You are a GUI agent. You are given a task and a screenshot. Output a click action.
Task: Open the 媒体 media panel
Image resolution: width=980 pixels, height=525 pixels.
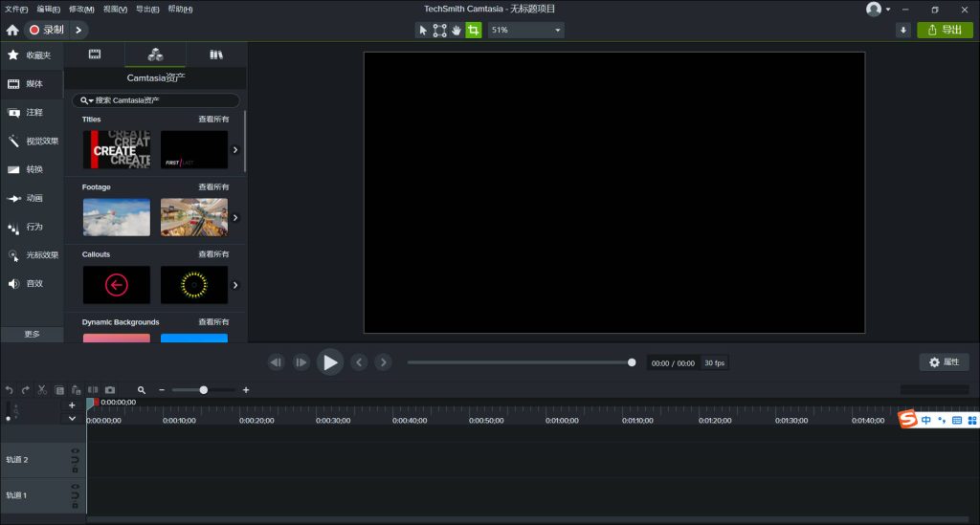click(32, 83)
